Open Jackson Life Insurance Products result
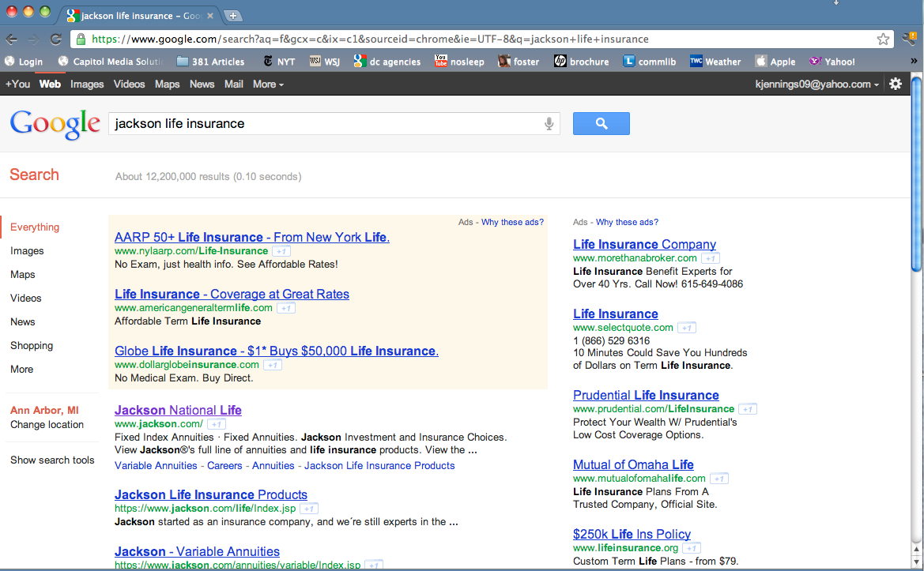 [211, 494]
